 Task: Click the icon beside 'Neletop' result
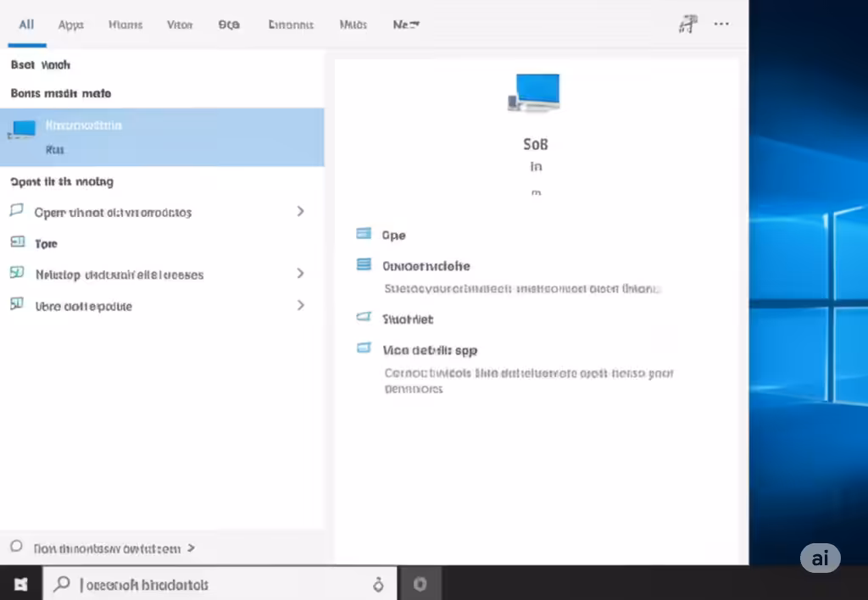[x=17, y=273]
